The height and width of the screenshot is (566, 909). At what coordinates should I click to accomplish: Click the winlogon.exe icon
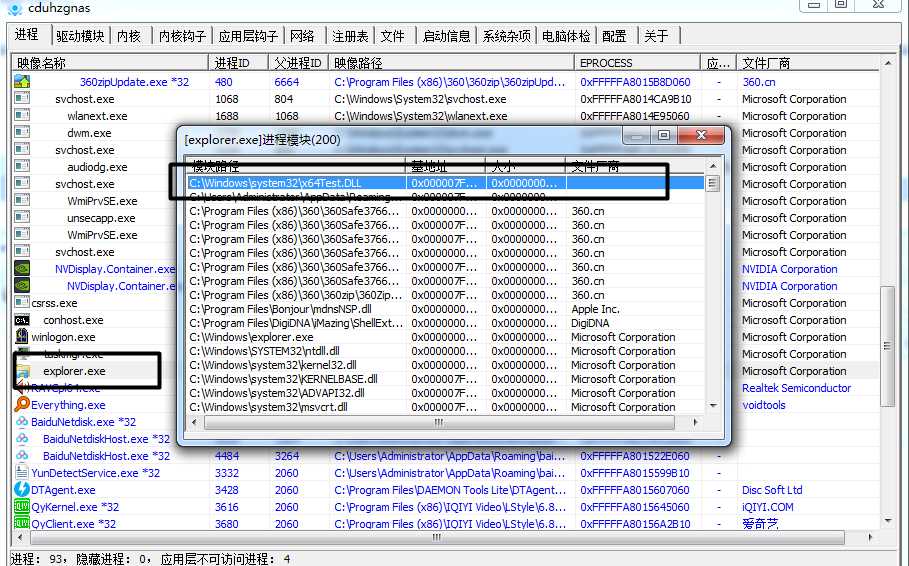click(22, 336)
